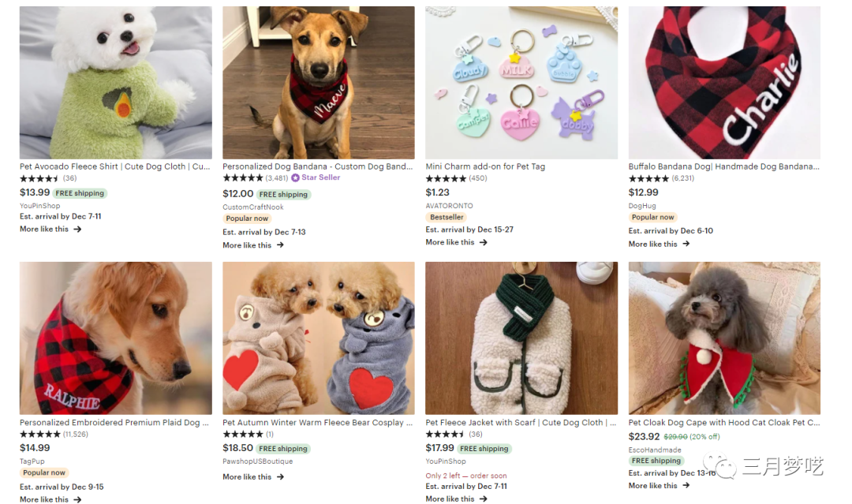Viewport: 852px width, 504px height.
Task: Click the More like this arrow under Buffalo Bandana Dog
Action: coord(686,244)
